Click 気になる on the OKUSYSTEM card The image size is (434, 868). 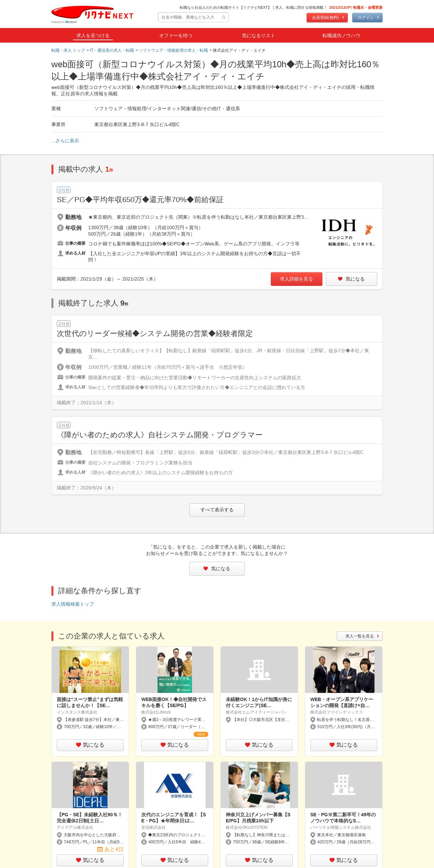click(259, 860)
